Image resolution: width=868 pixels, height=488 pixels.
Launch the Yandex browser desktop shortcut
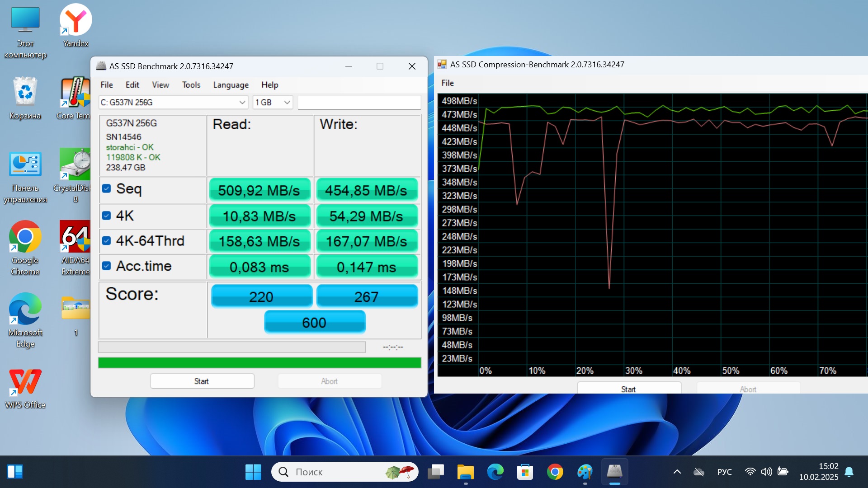tap(75, 26)
